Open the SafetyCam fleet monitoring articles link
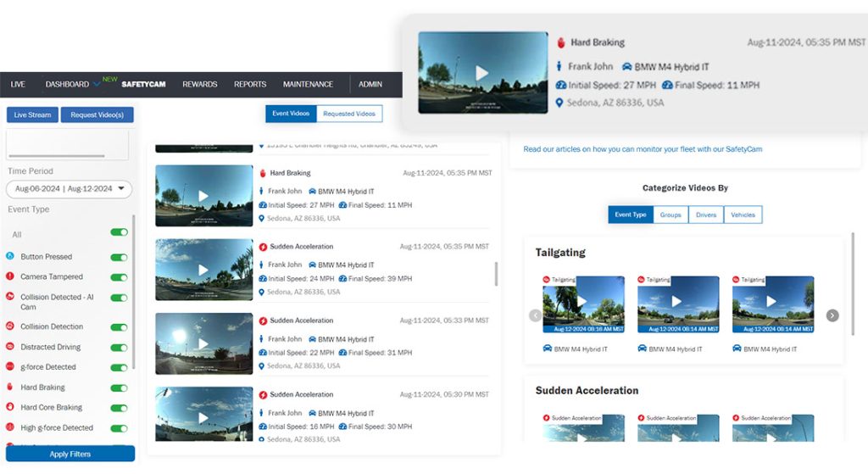 tap(643, 149)
